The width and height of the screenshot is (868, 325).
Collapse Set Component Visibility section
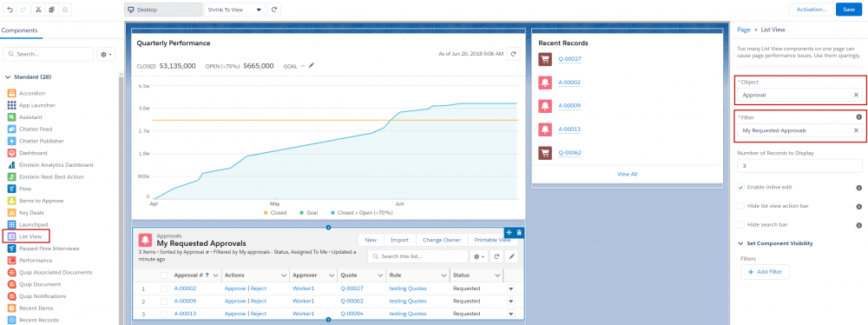(740, 243)
